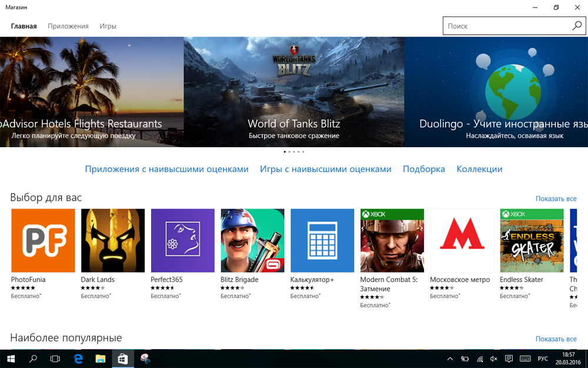The width and height of the screenshot is (588, 368).
Task: Click Бесплатно price under PhotoFunia
Action: tap(26, 296)
